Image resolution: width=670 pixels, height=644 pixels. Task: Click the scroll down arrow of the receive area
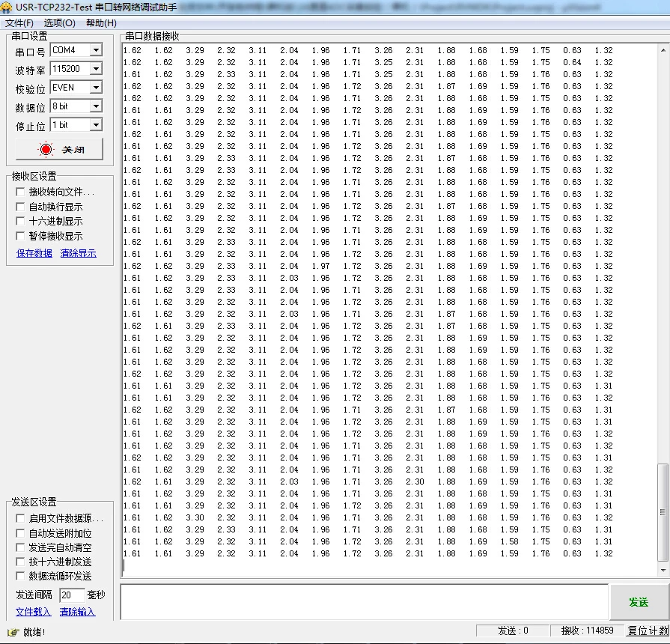pyautogui.click(x=663, y=570)
